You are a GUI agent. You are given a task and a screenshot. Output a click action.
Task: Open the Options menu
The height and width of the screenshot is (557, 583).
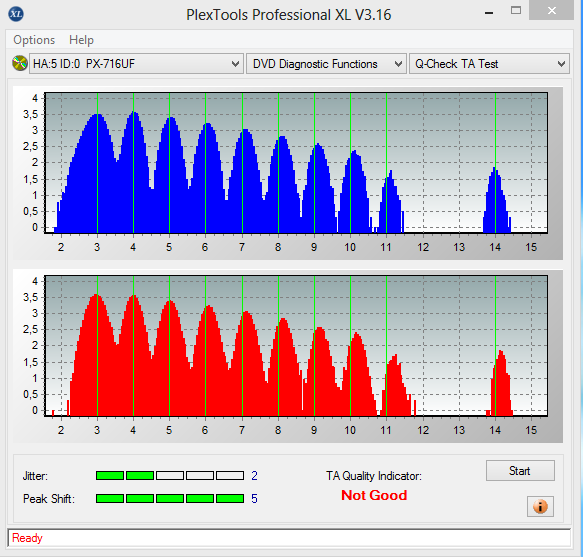34,40
